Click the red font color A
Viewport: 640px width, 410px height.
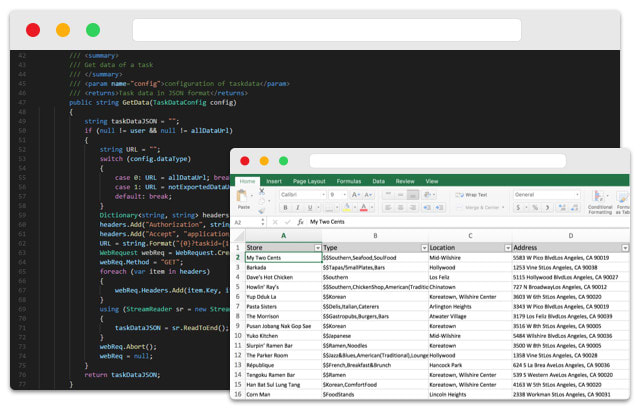coord(364,208)
